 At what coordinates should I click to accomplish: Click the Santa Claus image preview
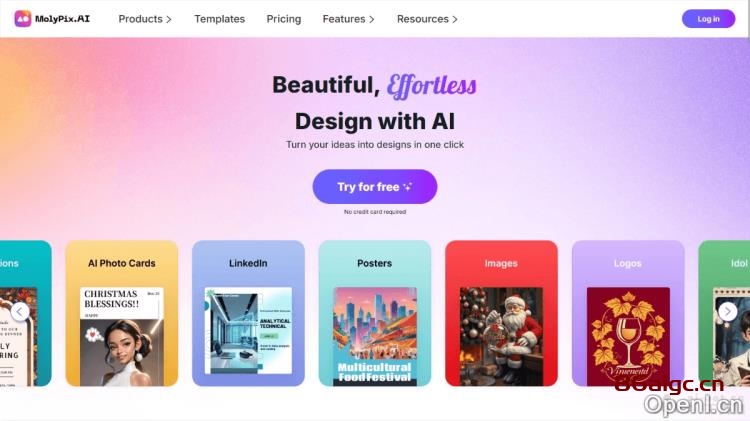click(x=501, y=336)
